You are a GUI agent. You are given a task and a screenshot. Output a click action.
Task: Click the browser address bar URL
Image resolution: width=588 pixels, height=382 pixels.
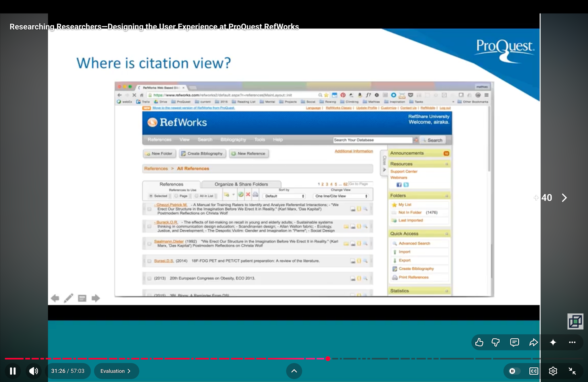[x=223, y=95]
